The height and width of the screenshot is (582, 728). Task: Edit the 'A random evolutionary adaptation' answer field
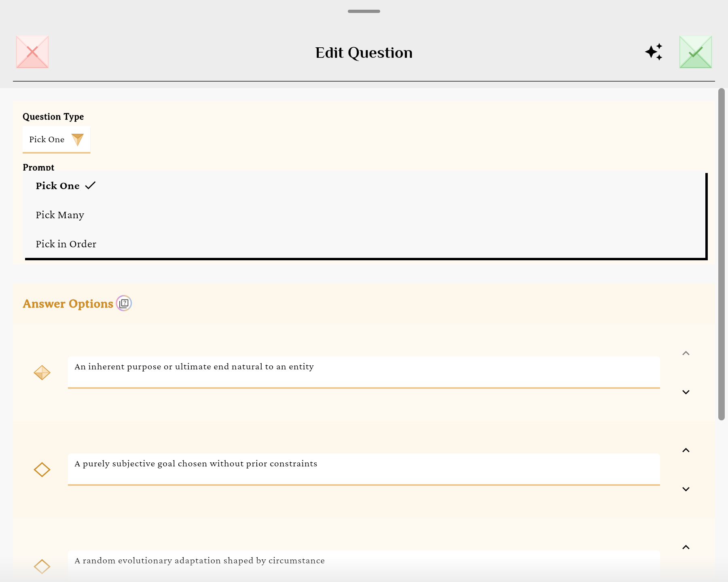pyautogui.click(x=364, y=566)
